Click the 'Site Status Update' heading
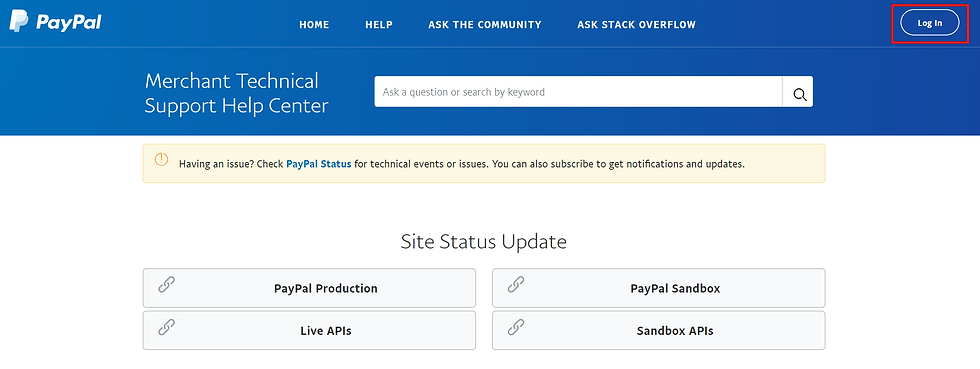Screen dimensions: 980x369 [484, 242]
